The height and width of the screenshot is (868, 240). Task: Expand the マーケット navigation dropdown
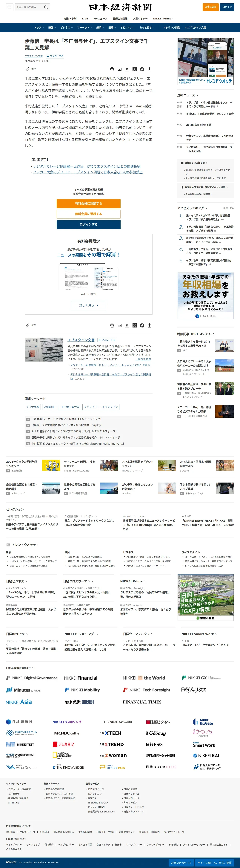pos(84,28)
